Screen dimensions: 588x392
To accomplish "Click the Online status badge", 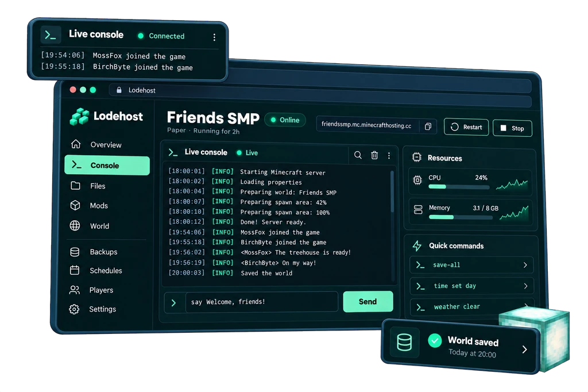I will (x=285, y=120).
